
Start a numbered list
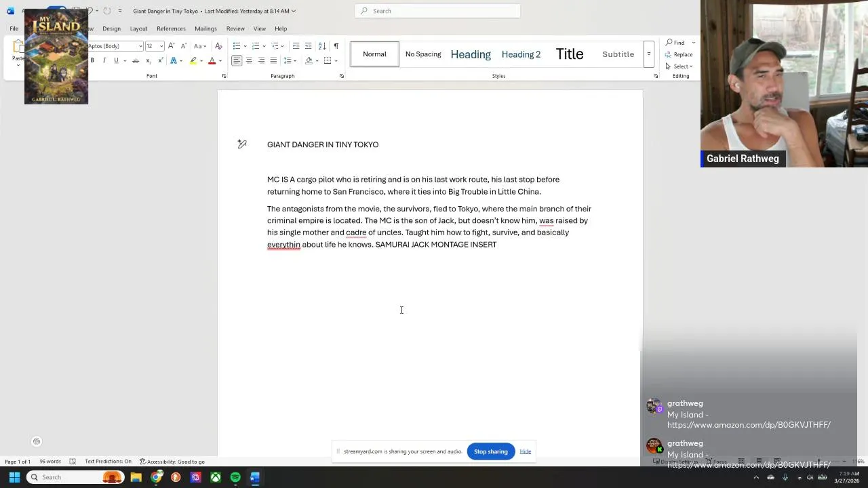pos(256,46)
